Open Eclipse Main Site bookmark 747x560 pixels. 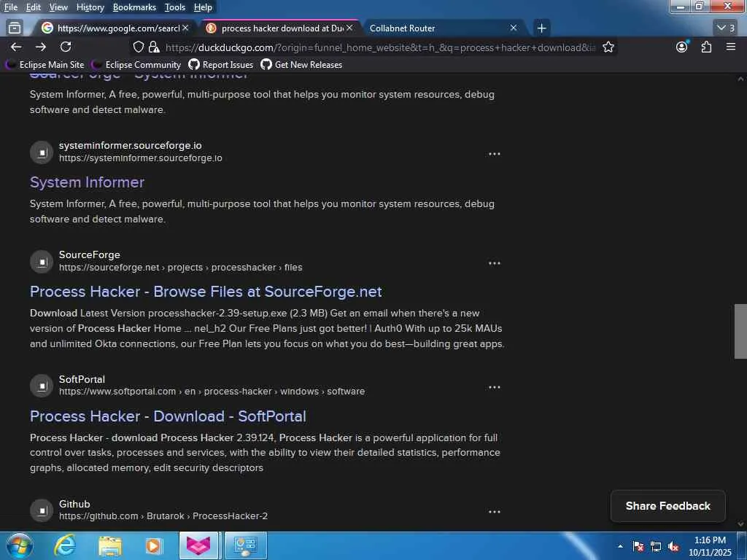(44, 65)
